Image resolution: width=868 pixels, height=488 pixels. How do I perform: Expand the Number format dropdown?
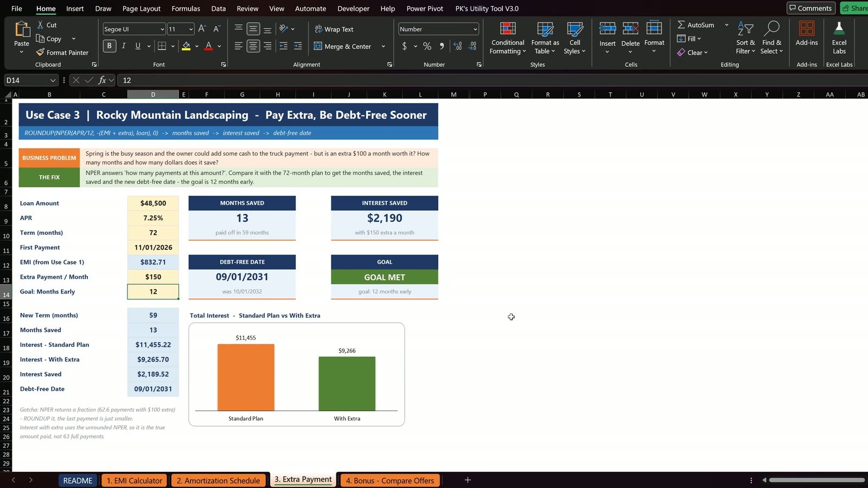pos(475,29)
